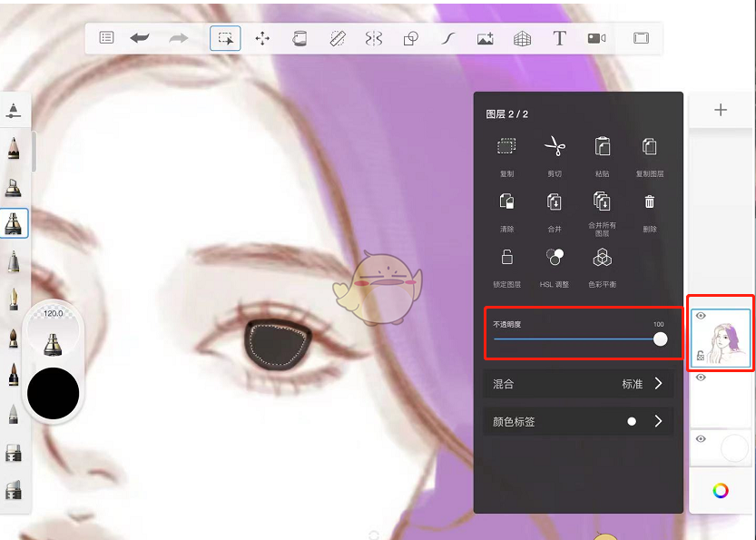Delete the layer with the trash icon
Screen dimensions: 756x540
pyautogui.click(x=650, y=201)
